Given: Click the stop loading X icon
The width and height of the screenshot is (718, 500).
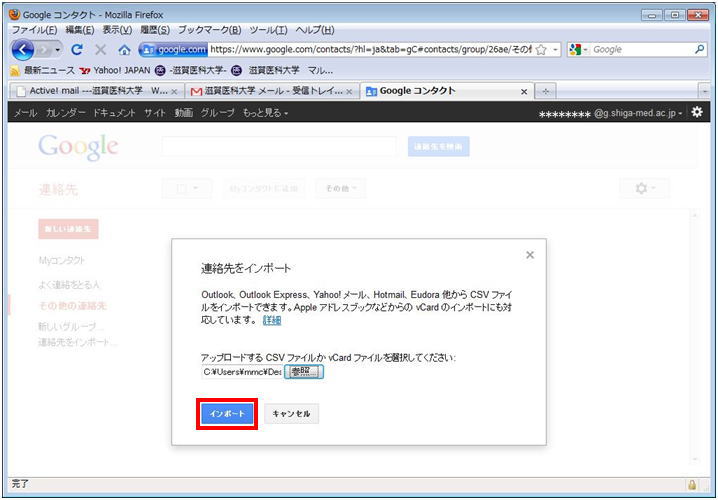Looking at the screenshot, I should tap(101, 49).
